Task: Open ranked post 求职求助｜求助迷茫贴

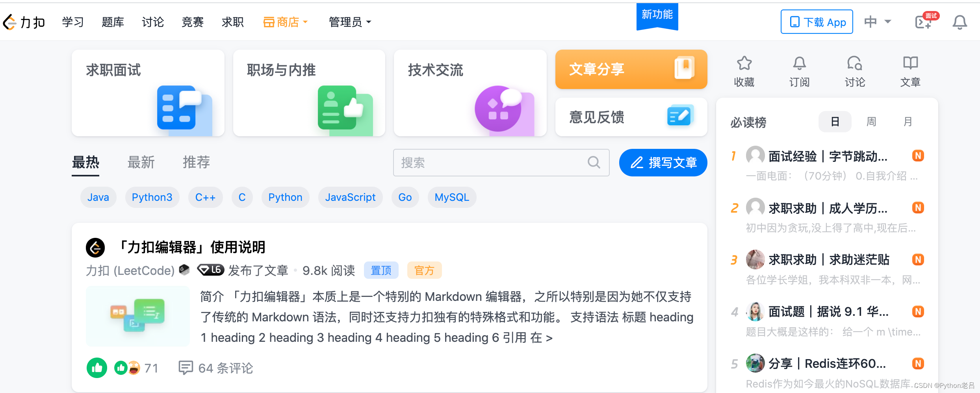Action: pyautogui.click(x=829, y=260)
